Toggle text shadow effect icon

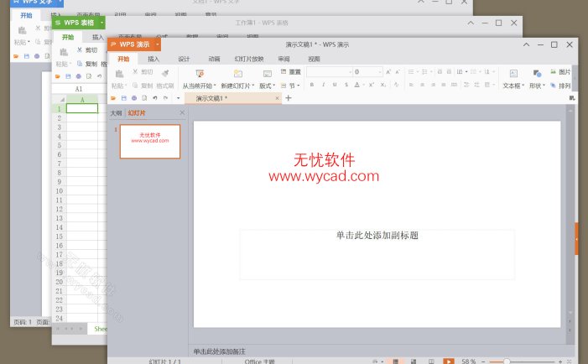(x=396, y=85)
